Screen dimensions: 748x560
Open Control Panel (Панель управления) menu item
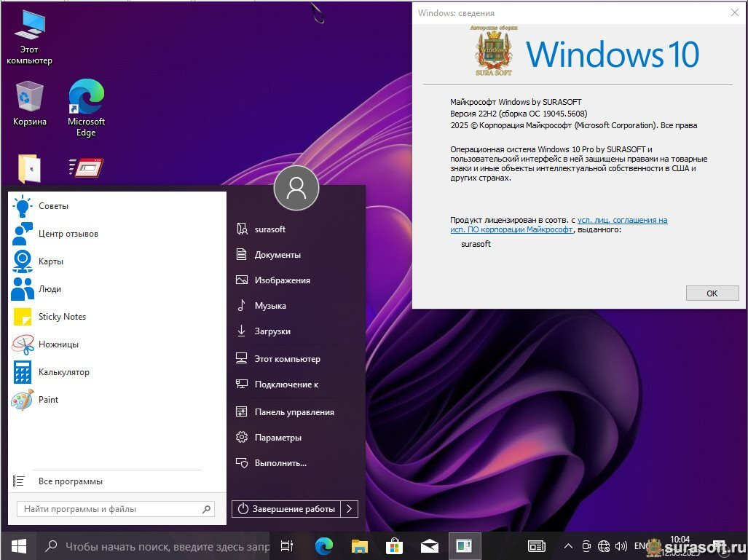(294, 412)
